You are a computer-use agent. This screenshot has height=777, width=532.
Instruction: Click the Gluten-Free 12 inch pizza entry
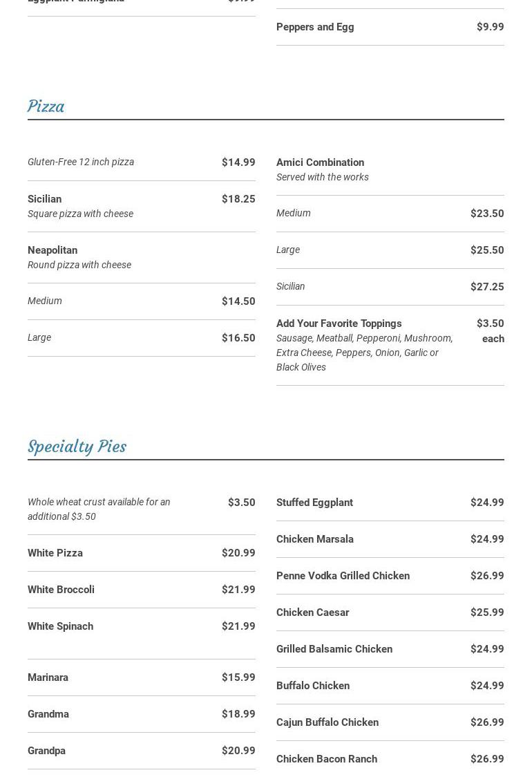(x=81, y=162)
